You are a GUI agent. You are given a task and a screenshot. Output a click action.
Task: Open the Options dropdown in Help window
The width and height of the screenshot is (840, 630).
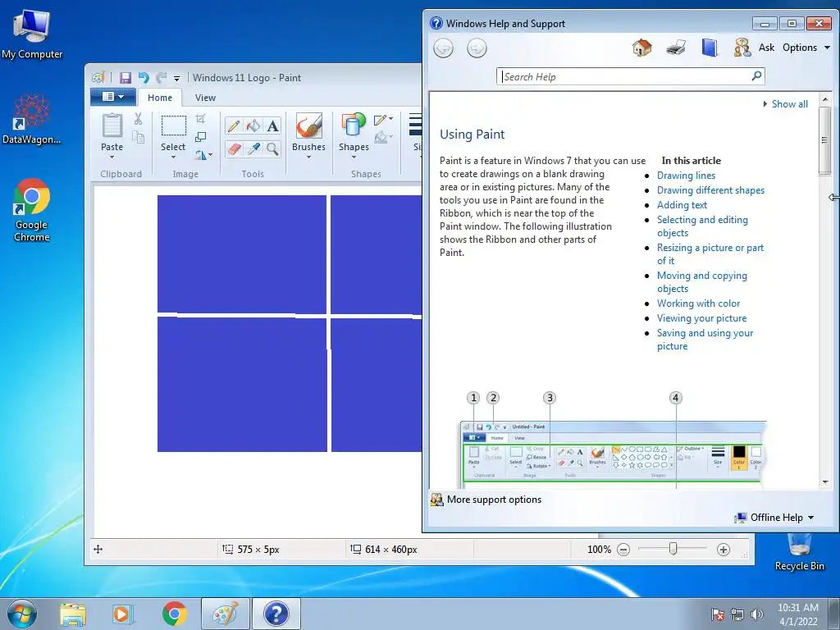pos(806,48)
